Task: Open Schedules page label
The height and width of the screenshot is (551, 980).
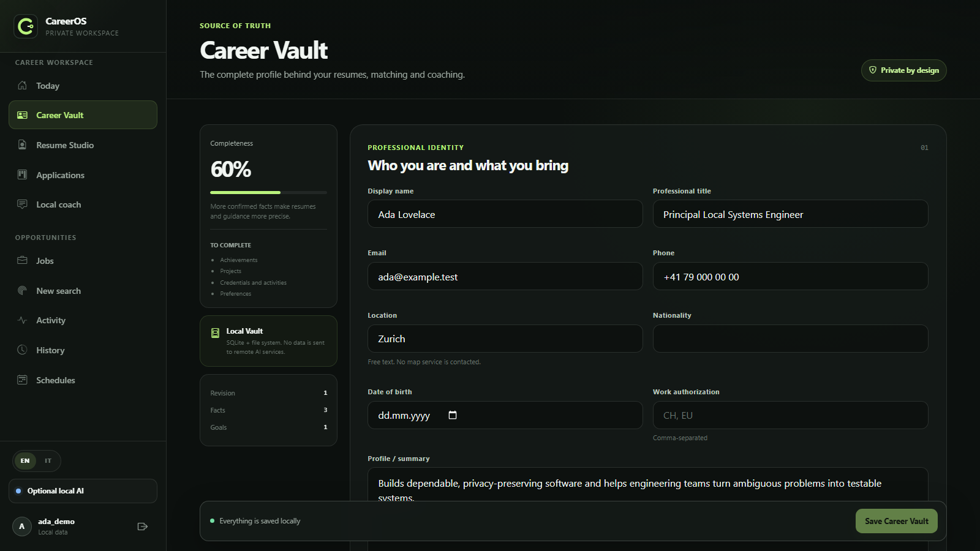Action: [x=56, y=380]
